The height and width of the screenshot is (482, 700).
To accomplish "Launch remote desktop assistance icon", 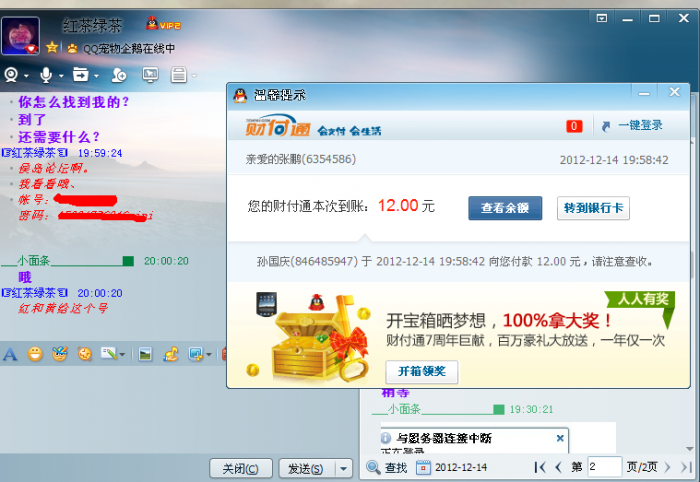I will click(150, 75).
